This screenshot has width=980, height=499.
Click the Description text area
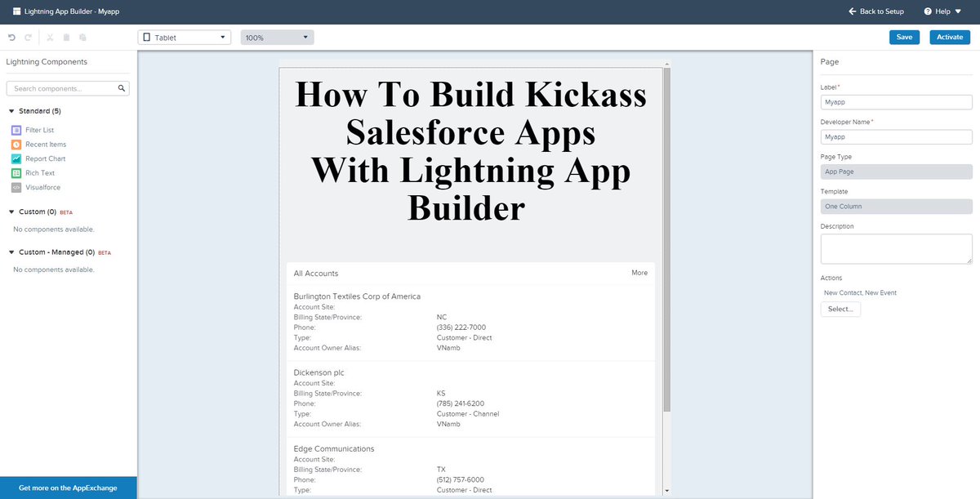896,249
